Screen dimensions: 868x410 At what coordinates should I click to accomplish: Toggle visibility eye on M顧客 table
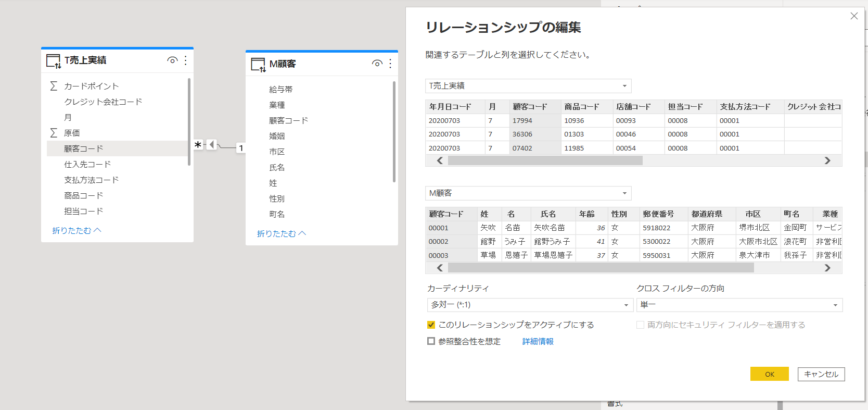[x=377, y=64]
